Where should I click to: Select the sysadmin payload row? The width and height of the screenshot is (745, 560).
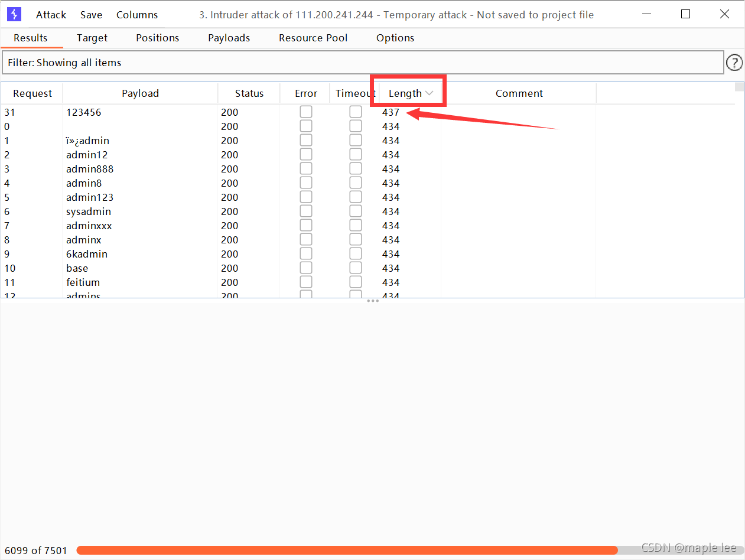tap(368, 211)
